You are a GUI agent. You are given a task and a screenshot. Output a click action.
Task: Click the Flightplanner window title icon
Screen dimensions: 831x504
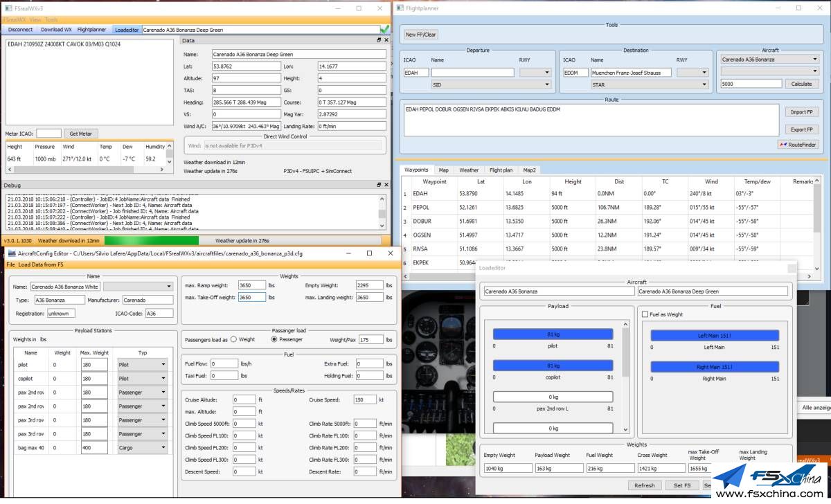click(400, 8)
